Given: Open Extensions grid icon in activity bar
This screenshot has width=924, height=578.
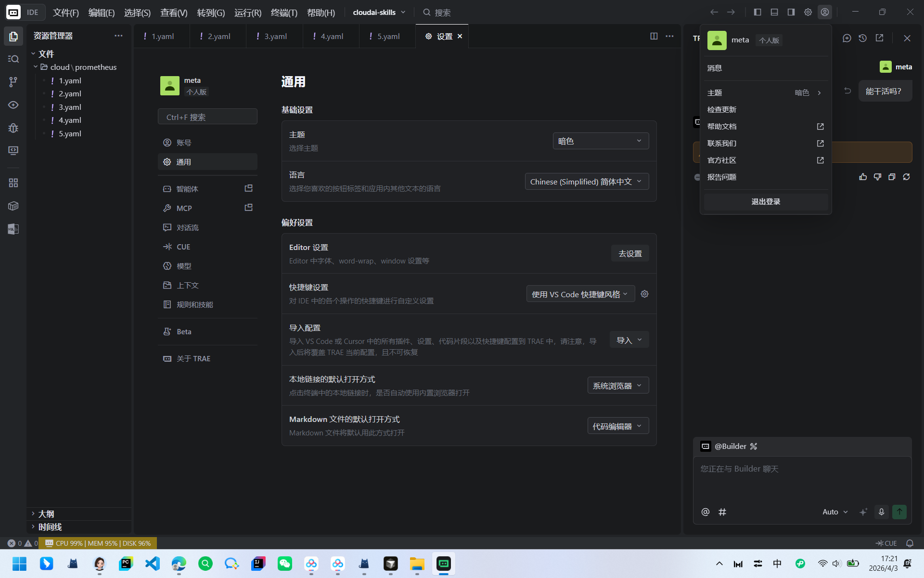Looking at the screenshot, I should pyautogui.click(x=13, y=183).
